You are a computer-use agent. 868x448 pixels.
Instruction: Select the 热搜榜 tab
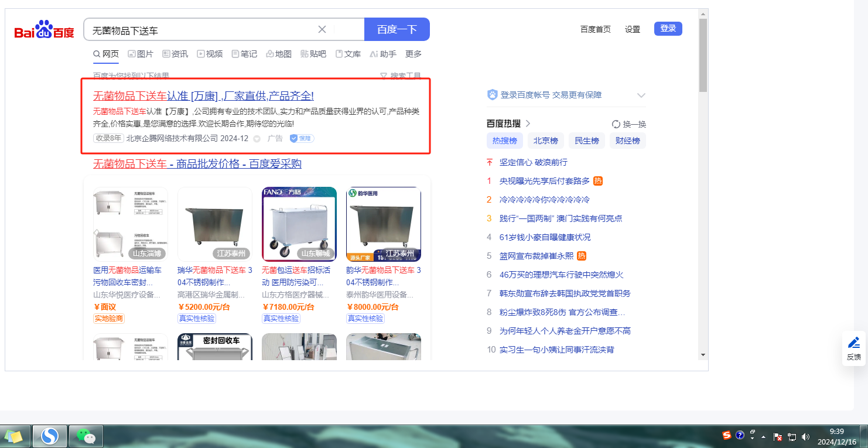(x=505, y=141)
